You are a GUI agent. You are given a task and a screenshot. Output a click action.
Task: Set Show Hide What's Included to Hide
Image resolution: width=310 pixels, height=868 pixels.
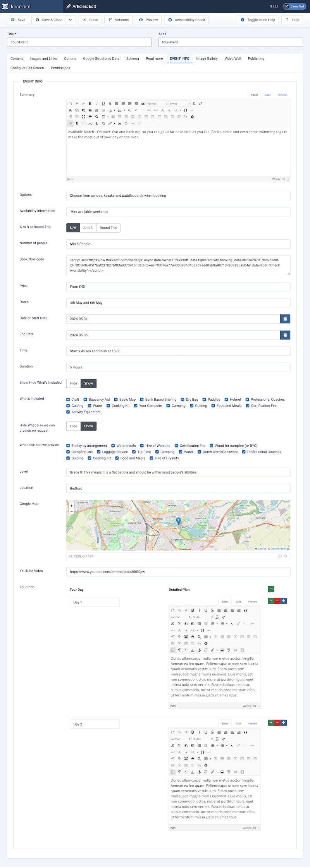click(x=74, y=383)
